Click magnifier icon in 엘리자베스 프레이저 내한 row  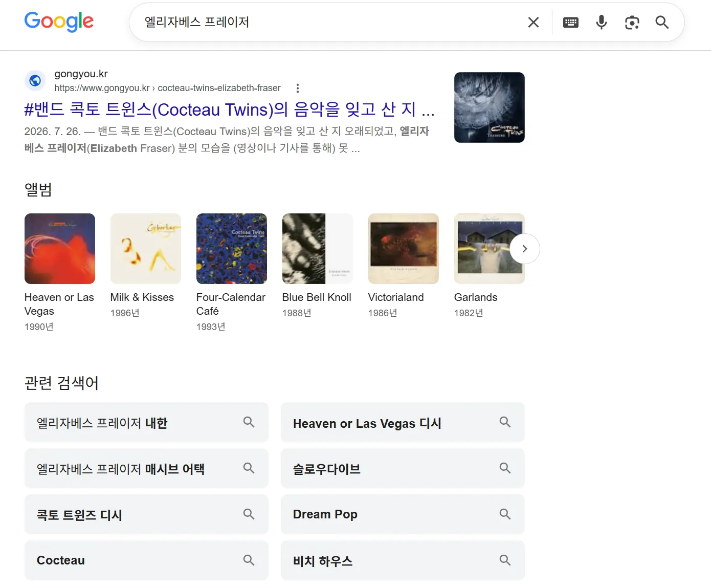pyautogui.click(x=249, y=422)
